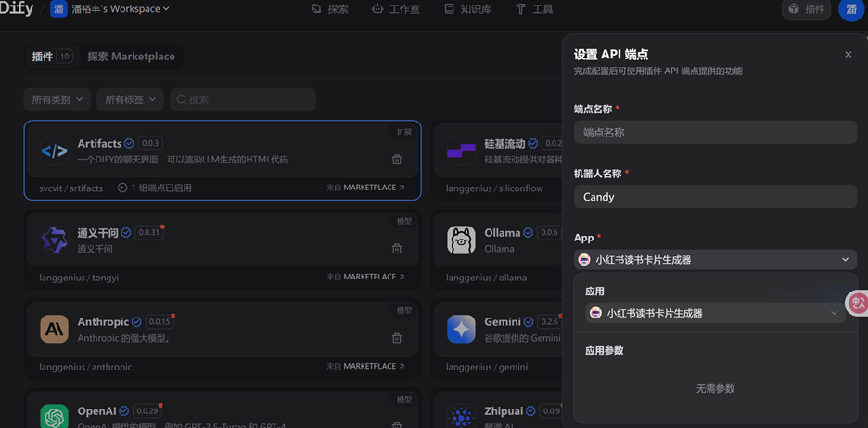The height and width of the screenshot is (428, 868).
Task: Click the 插件 button in top right
Action: tap(806, 9)
